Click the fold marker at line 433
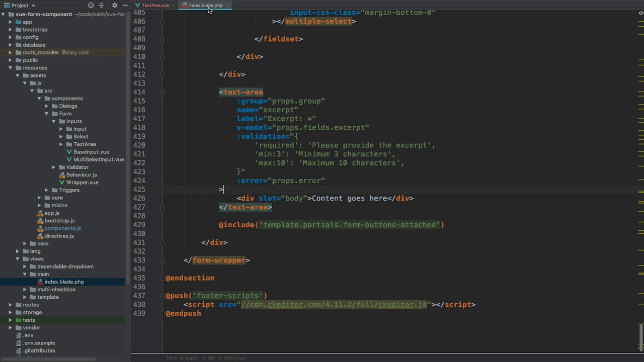The image size is (644, 362). pos(163,260)
